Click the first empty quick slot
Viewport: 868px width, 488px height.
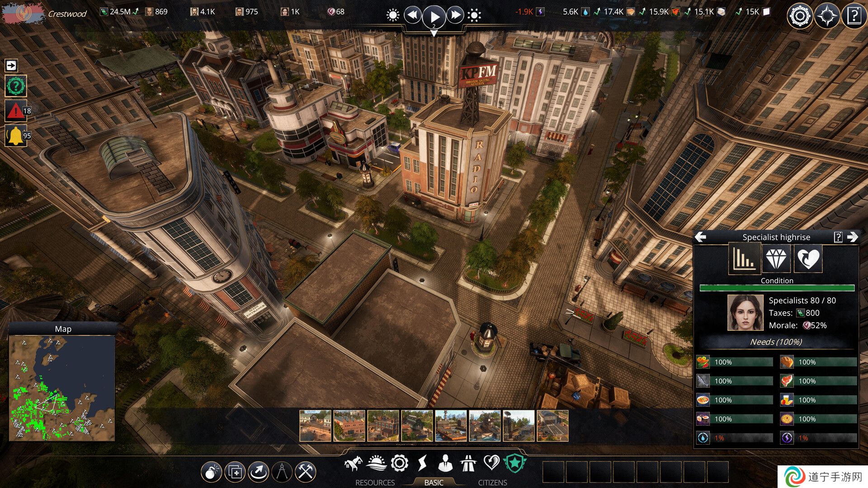click(553, 472)
